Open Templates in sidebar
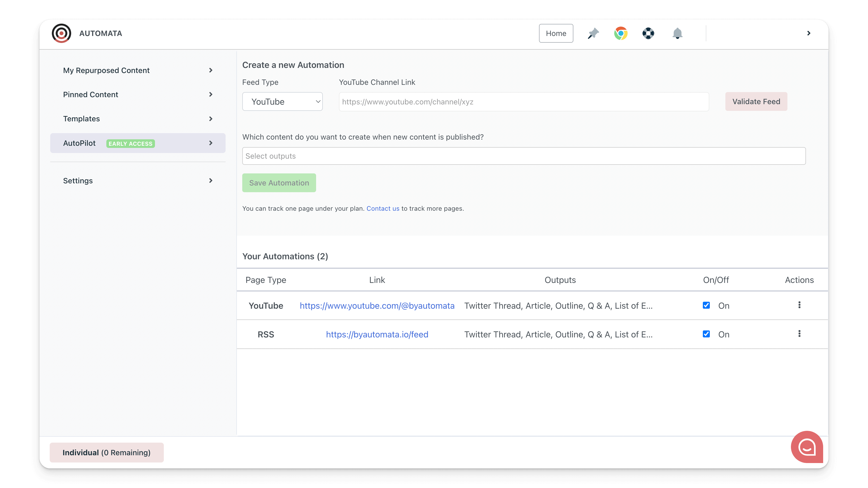Screen dimensions: 868x488 click(138, 119)
